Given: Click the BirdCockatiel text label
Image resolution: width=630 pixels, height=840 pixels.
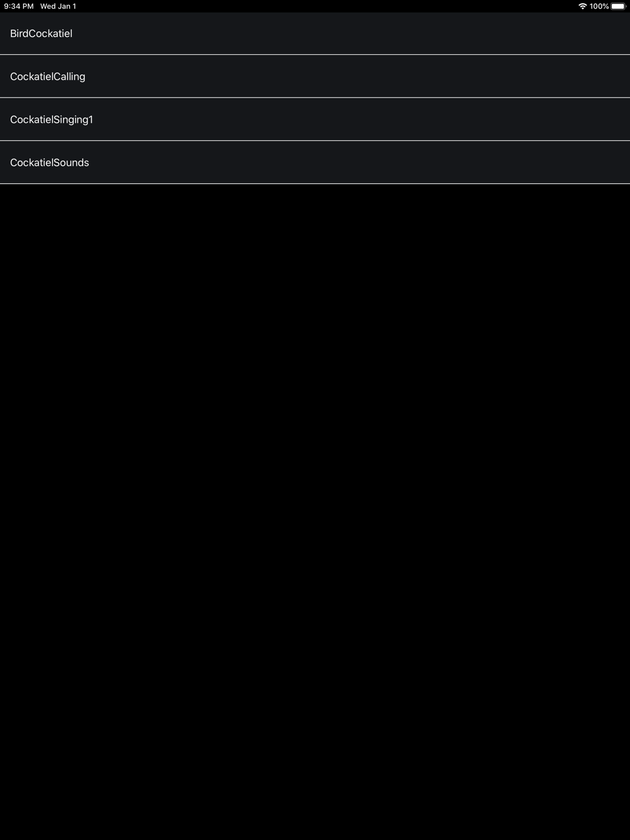Looking at the screenshot, I should tap(41, 33).
